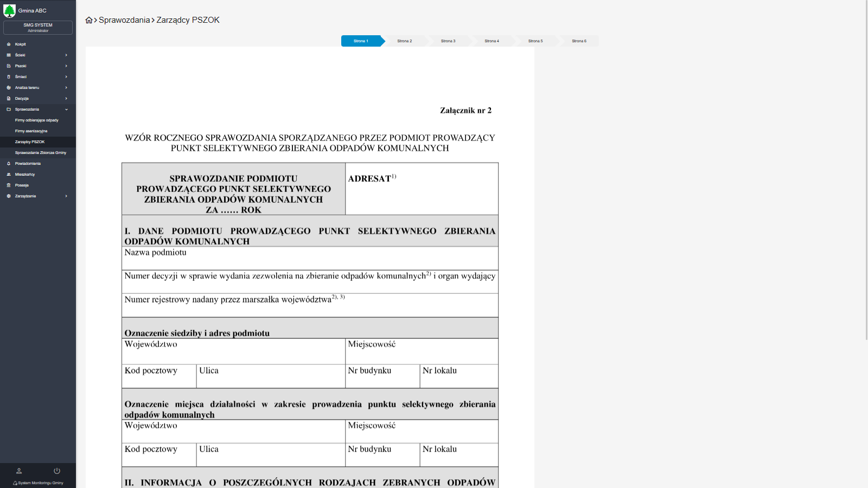Viewport: 868px width, 488px height.
Task: Expand the Zarządzanie menu chevron
Action: (x=66, y=196)
